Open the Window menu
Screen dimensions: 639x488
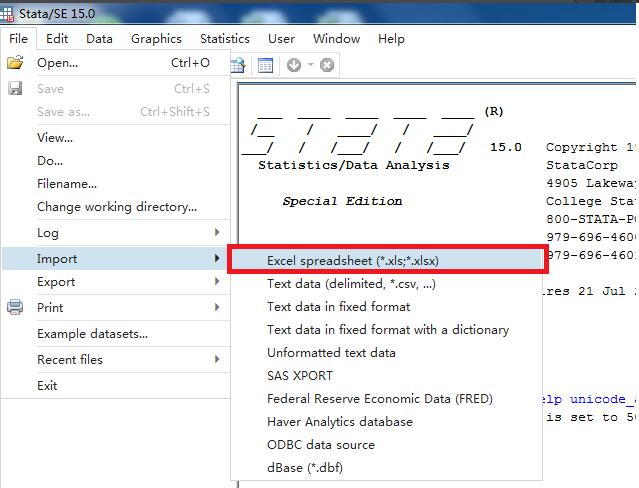pos(337,39)
